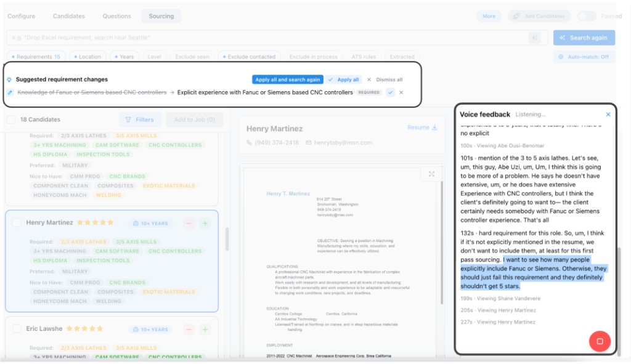Image resolution: width=631 pixels, height=364 pixels.
Task: Check the select-all box beside 18 Candidates
Action: pos(11,119)
